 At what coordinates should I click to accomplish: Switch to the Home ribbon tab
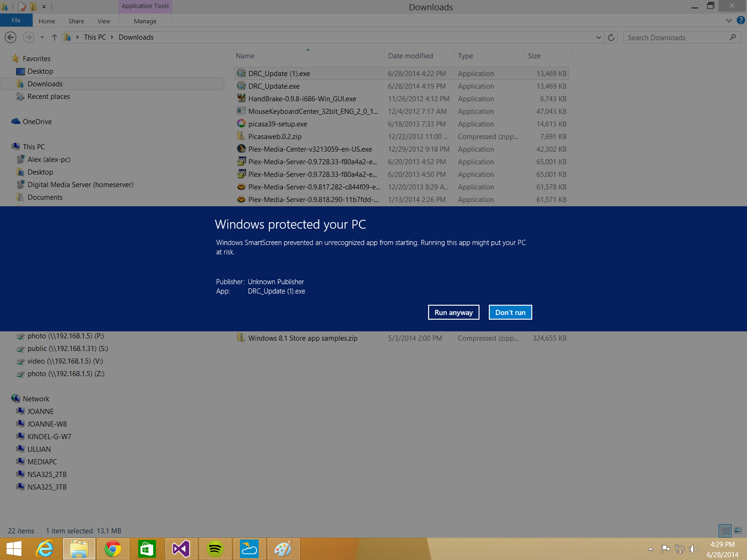pyautogui.click(x=47, y=21)
